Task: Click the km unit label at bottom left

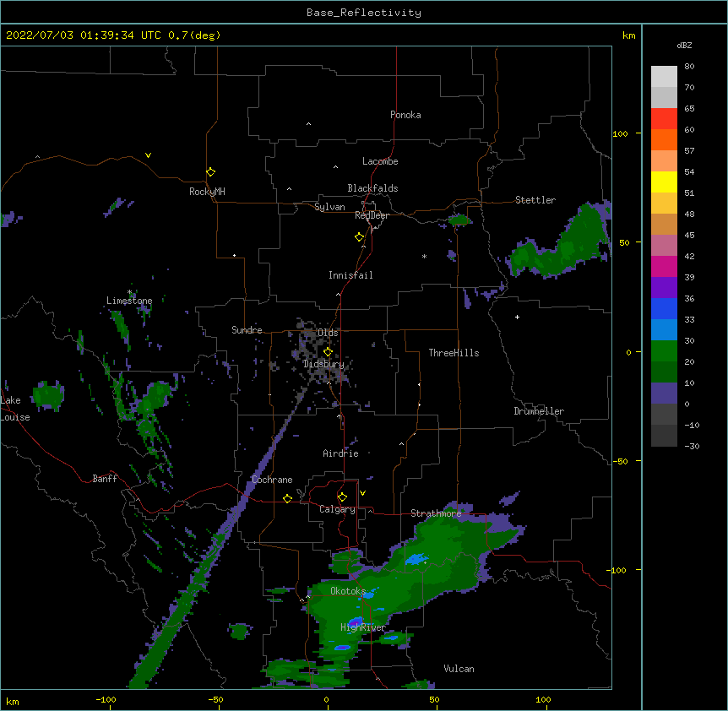Action: (13, 702)
